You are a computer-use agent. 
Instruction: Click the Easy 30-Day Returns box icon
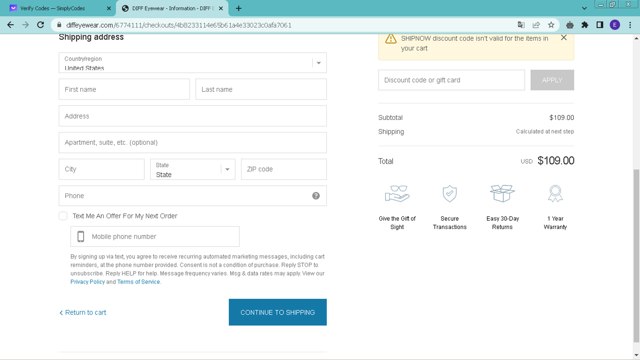[502, 193]
